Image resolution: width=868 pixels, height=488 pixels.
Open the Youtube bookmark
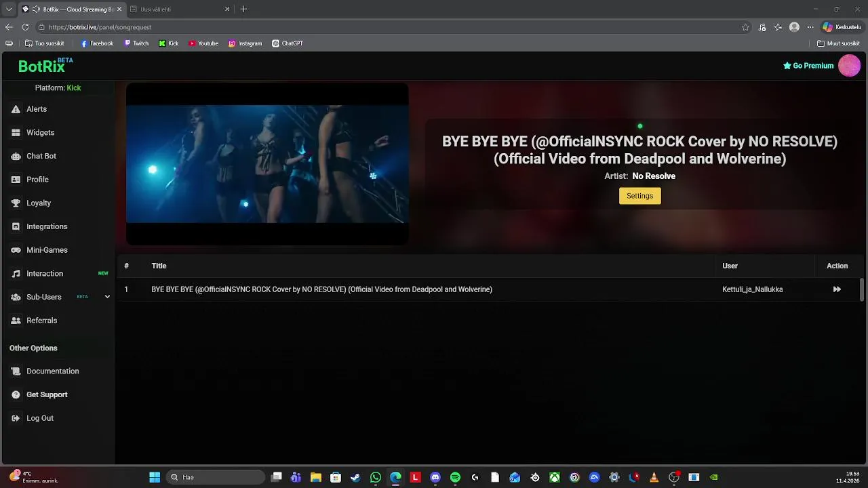[x=203, y=43]
